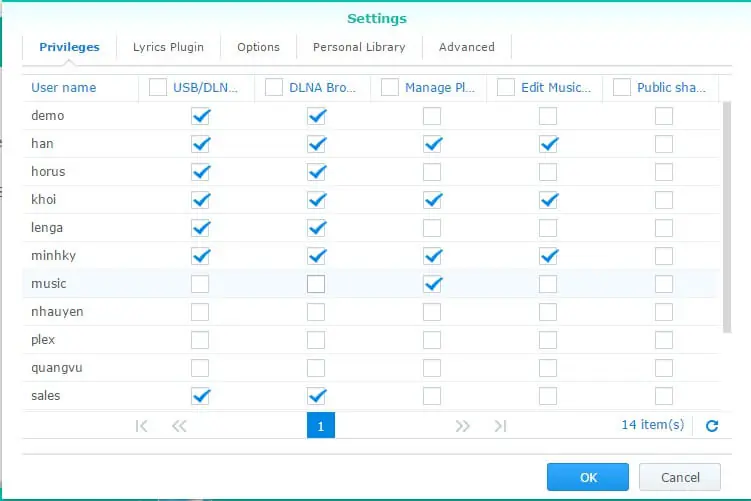The image size is (751, 501).
Task: Click the refresh icon beside item count
Action: click(712, 426)
